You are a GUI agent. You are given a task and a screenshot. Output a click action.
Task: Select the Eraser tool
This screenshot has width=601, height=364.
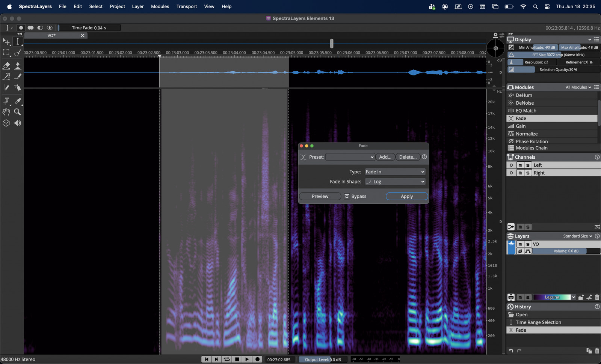pos(6,66)
